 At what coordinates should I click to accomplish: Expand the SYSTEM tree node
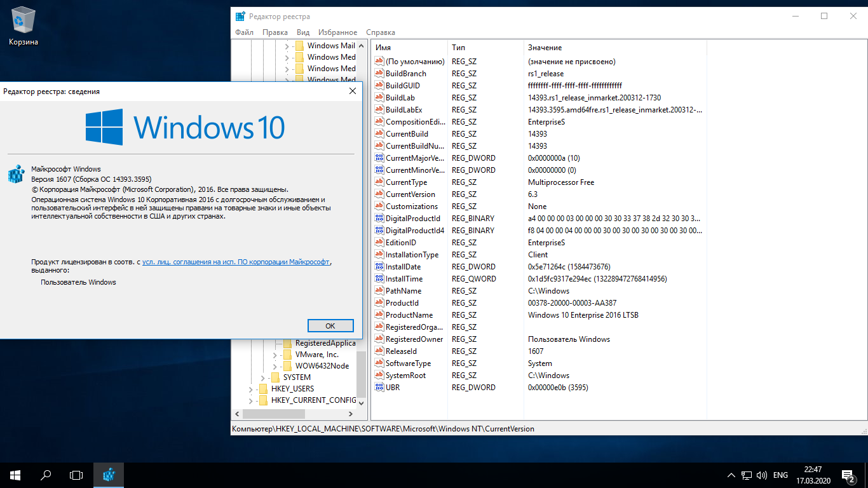(263, 377)
